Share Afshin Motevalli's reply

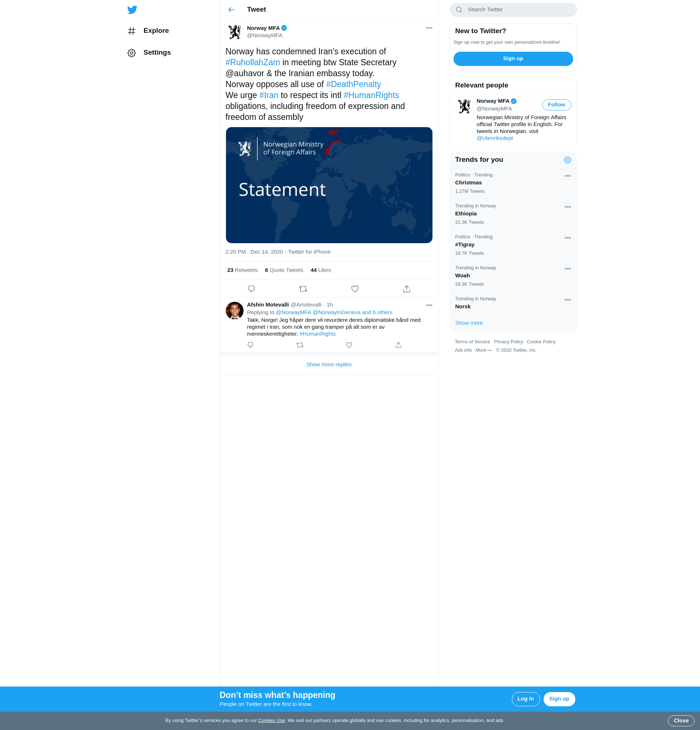click(398, 345)
